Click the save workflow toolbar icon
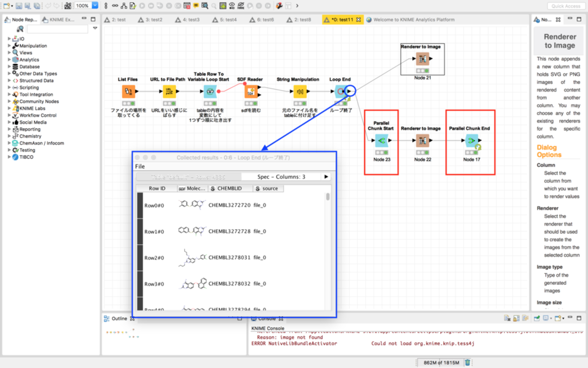This screenshot has width=588, height=368. (19, 6)
